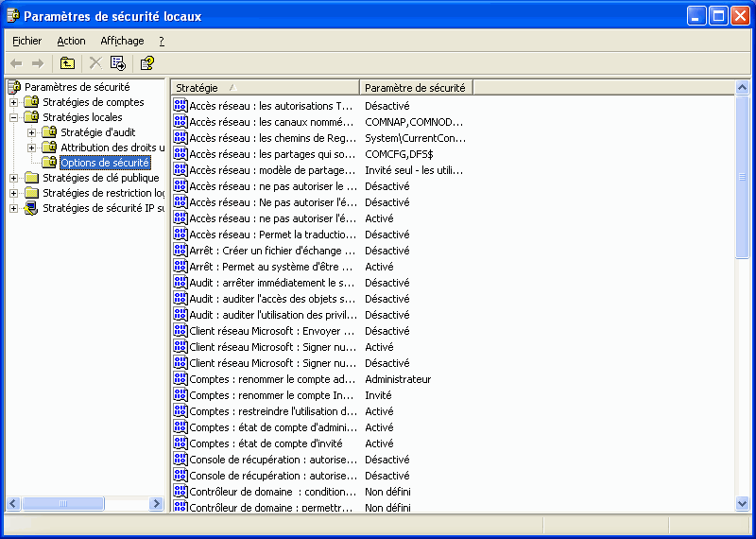Click the Help toolbar icon
The height and width of the screenshot is (539, 756).
click(x=146, y=63)
